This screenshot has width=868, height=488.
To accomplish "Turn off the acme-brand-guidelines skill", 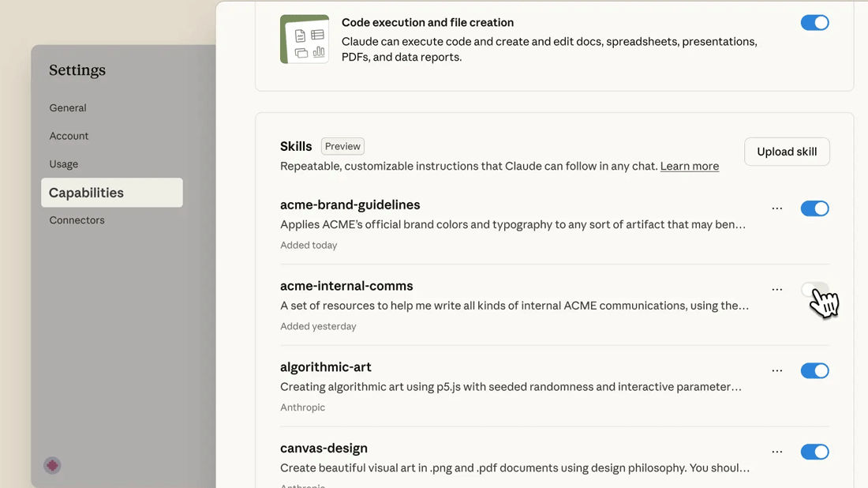I will tap(814, 208).
